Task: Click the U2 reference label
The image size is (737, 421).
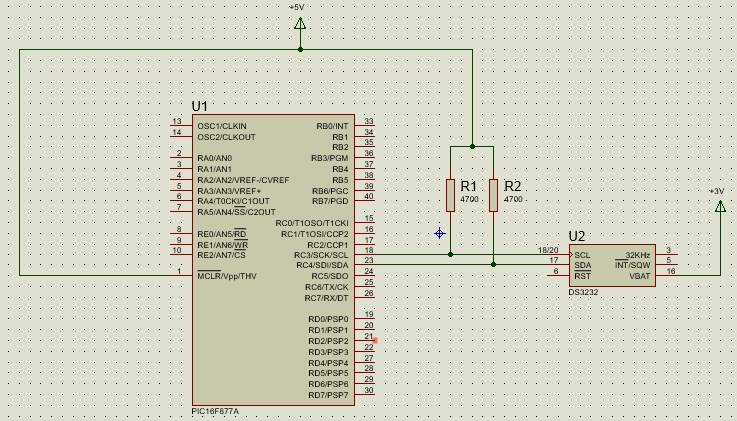Action: pyautogui.click(x=577, y=237)
